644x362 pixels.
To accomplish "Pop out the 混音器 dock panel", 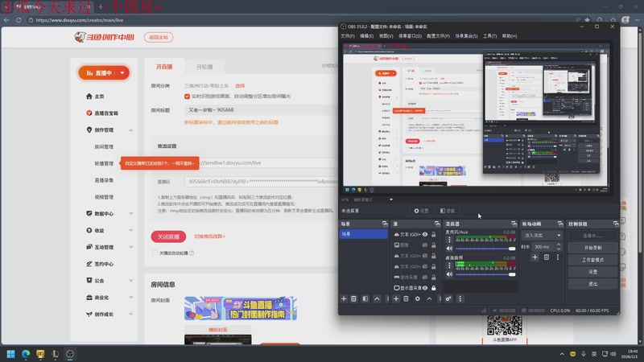I will tap(514, 224).
